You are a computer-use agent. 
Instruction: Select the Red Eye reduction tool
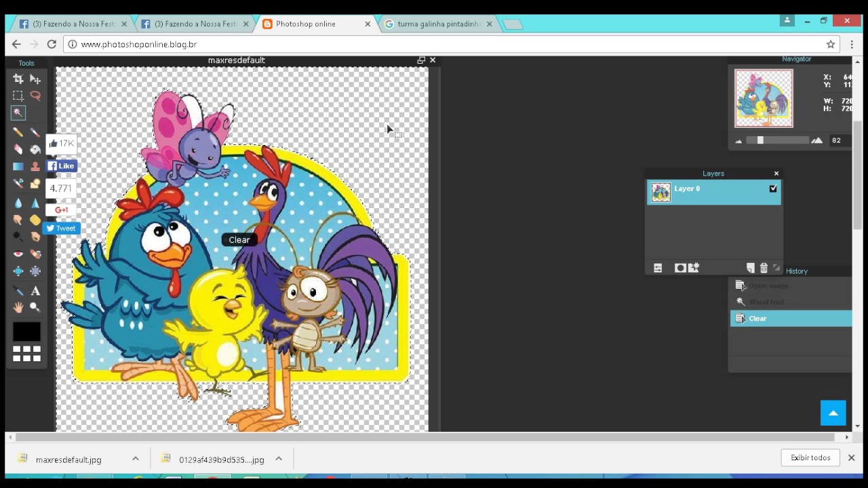coord(18,254)
